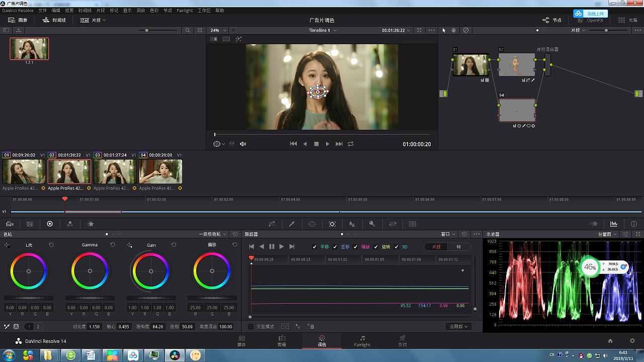Toggle loop playback in viewer
The width and height of the screenshot is (644, 362).
pyautogui.click(x=351, y=144)
